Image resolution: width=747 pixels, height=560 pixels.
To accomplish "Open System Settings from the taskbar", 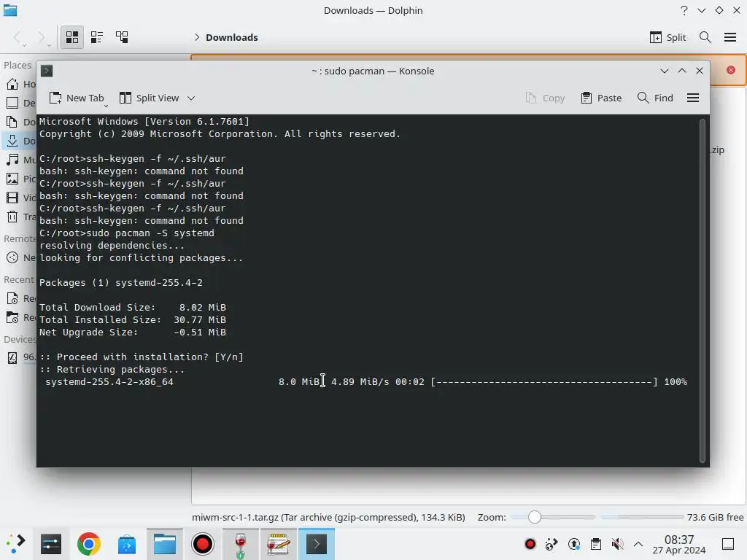I will coord(51,544).
